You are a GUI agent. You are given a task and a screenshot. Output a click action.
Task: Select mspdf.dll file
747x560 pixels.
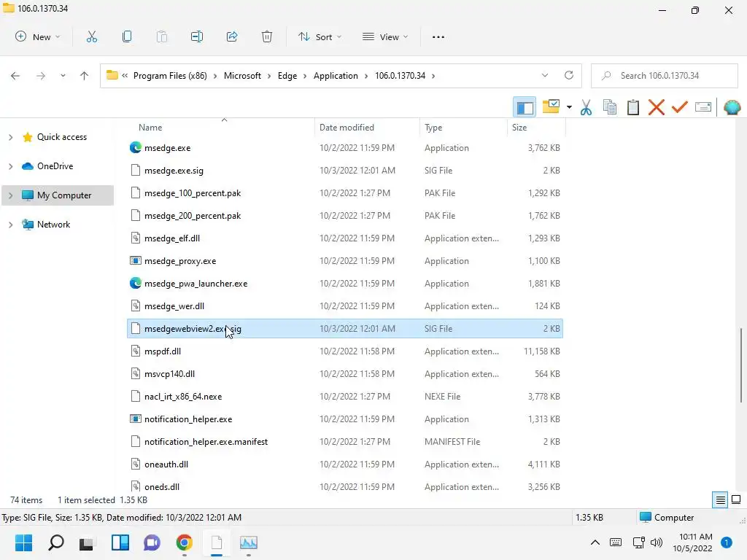345,351
